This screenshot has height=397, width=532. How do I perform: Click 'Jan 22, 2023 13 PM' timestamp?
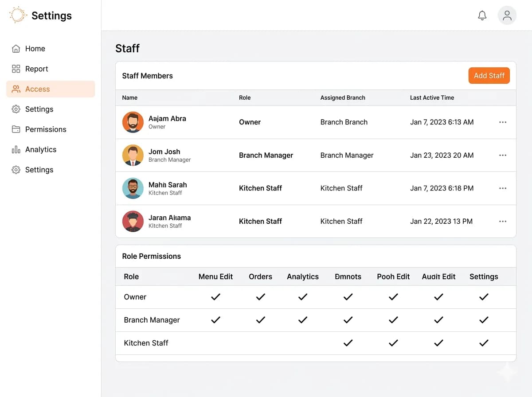tap(442, 221)
